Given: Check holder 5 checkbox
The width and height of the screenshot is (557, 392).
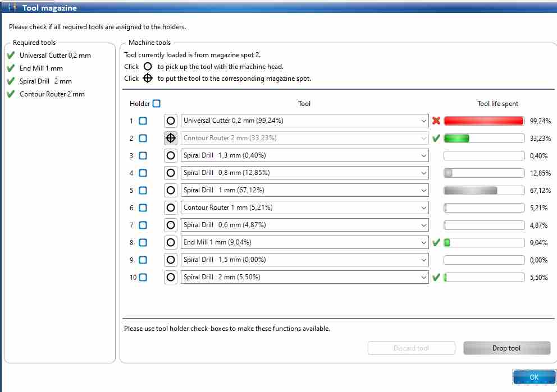Looking at the screenshot, I should [143, 190].
